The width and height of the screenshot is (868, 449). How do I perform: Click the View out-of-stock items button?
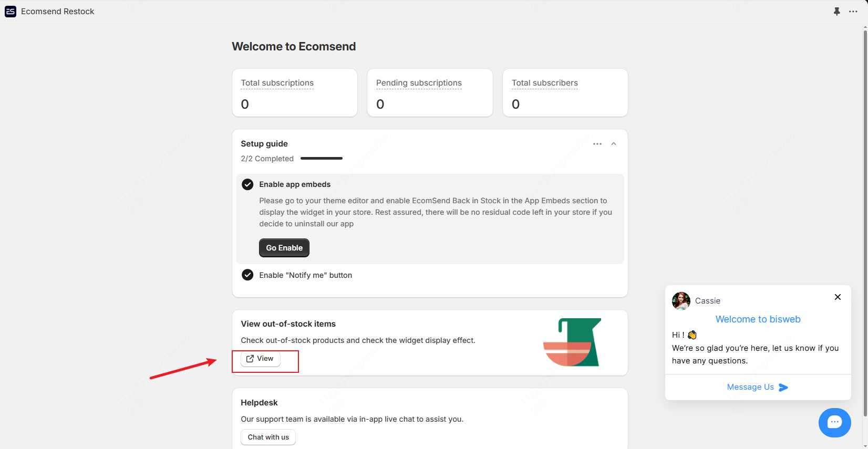click(x=261, y=359)
